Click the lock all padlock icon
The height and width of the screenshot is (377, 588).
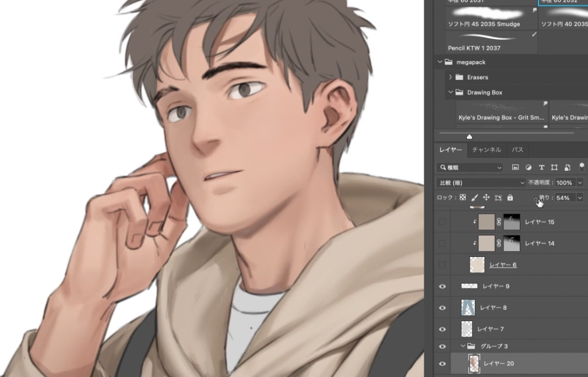coord(510,198)
